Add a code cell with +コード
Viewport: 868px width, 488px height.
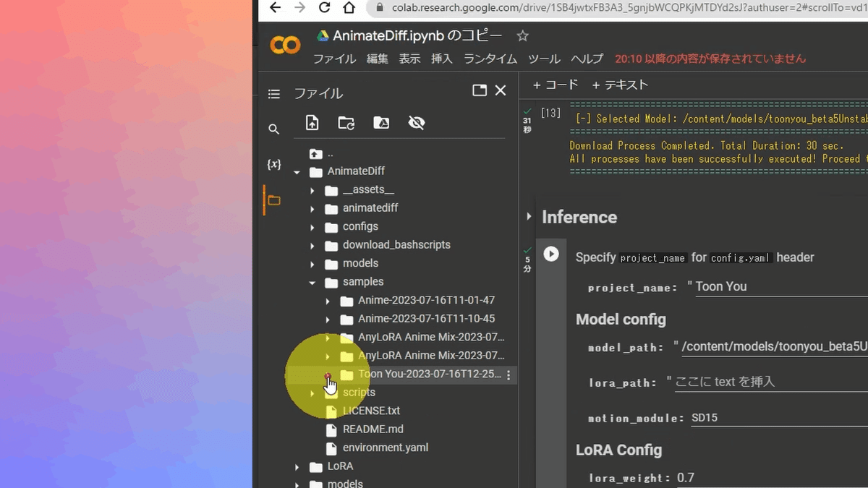(x=556, y=85)
